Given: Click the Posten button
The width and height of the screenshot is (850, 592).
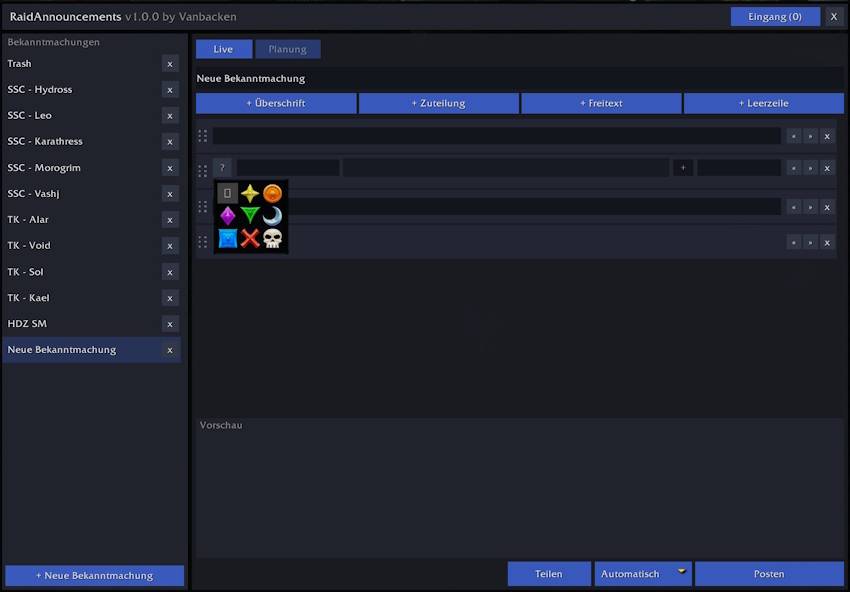Looking at the screenshot, I should 769,574.
